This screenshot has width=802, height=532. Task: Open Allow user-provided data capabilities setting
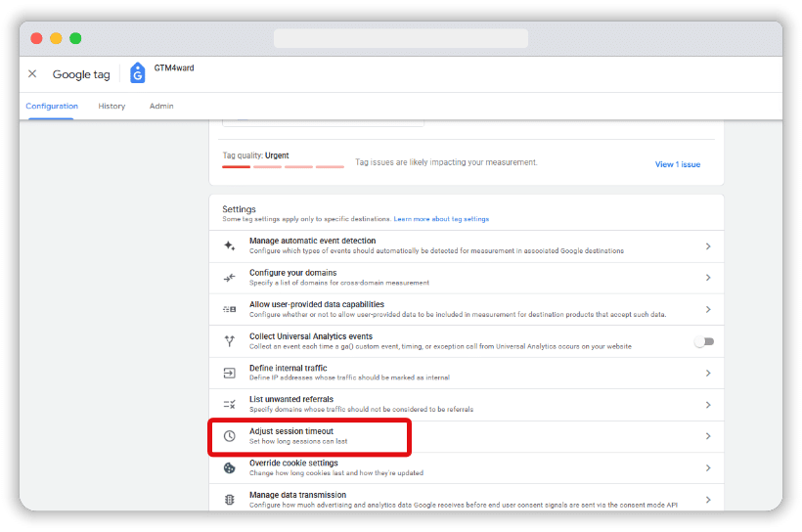[467, 309]
